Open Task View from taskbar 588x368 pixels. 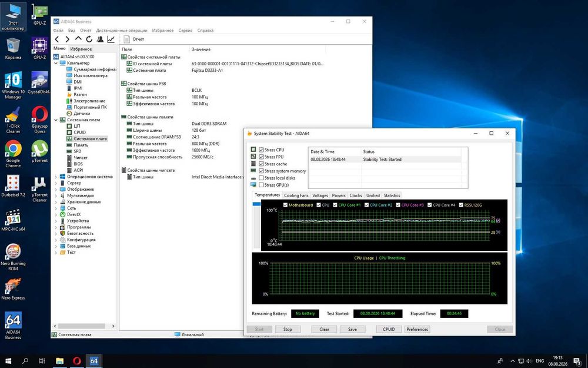42,361
